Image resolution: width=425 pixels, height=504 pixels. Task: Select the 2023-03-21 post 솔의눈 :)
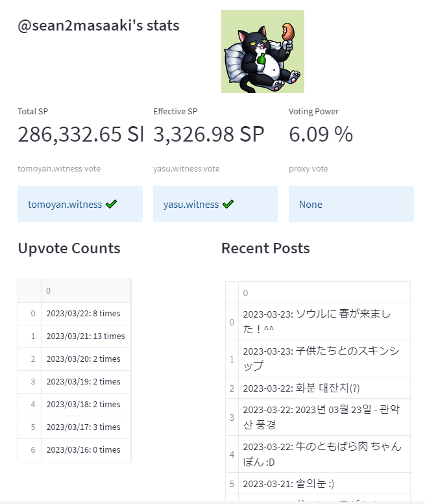[x=324, y=483]
